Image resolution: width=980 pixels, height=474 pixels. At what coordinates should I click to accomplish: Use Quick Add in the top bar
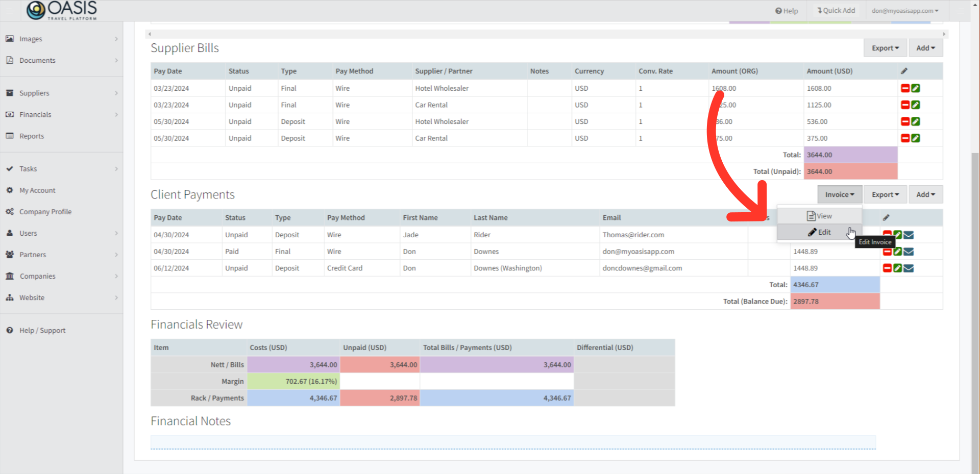click(x=836, y=10)
